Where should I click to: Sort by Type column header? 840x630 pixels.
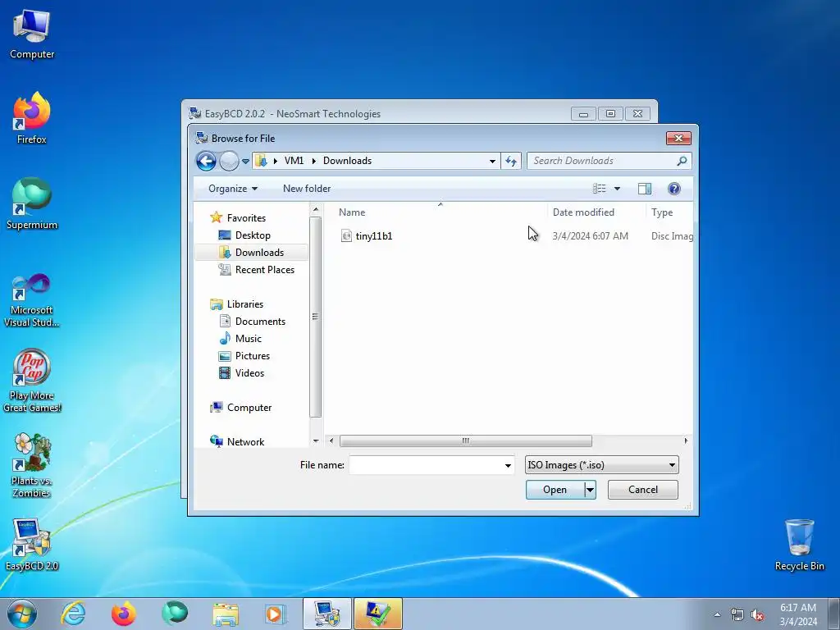tap(662, 212)
